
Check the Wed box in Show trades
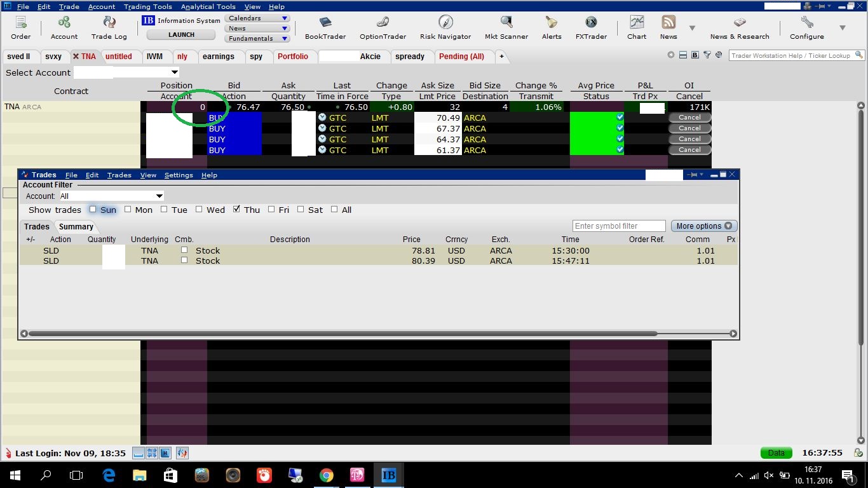[x=199, y=209]
